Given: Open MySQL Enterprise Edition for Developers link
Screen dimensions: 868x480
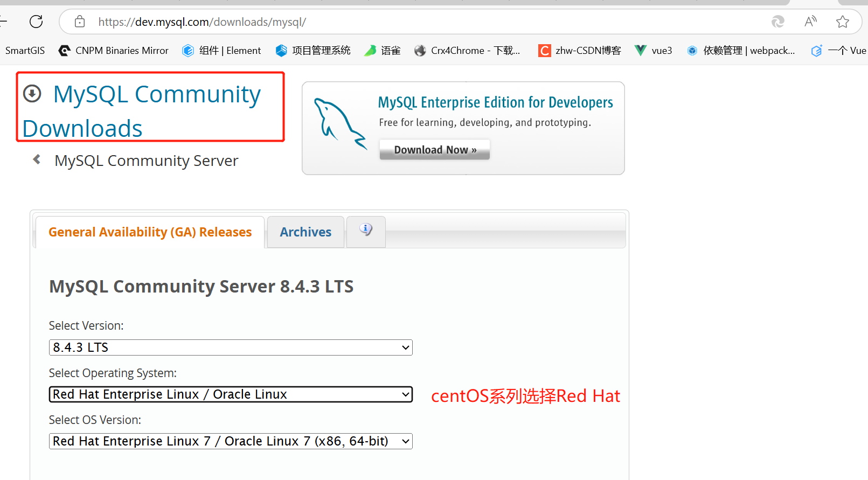Looking at the screenshot, I should point(495,102).
